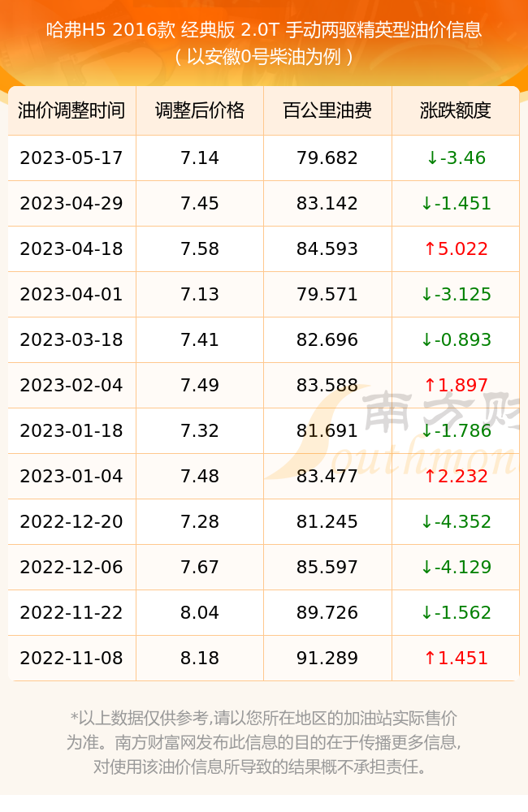The width and height of the screenshot is (528, 812).
Task: Click the 涨跌额度 column header
Action: [x=456, y=110]
